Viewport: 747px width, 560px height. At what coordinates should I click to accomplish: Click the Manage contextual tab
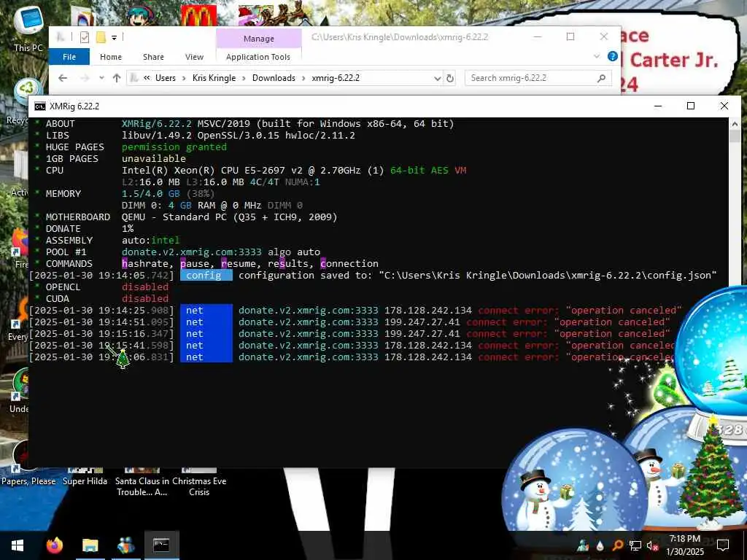[259, 39]
